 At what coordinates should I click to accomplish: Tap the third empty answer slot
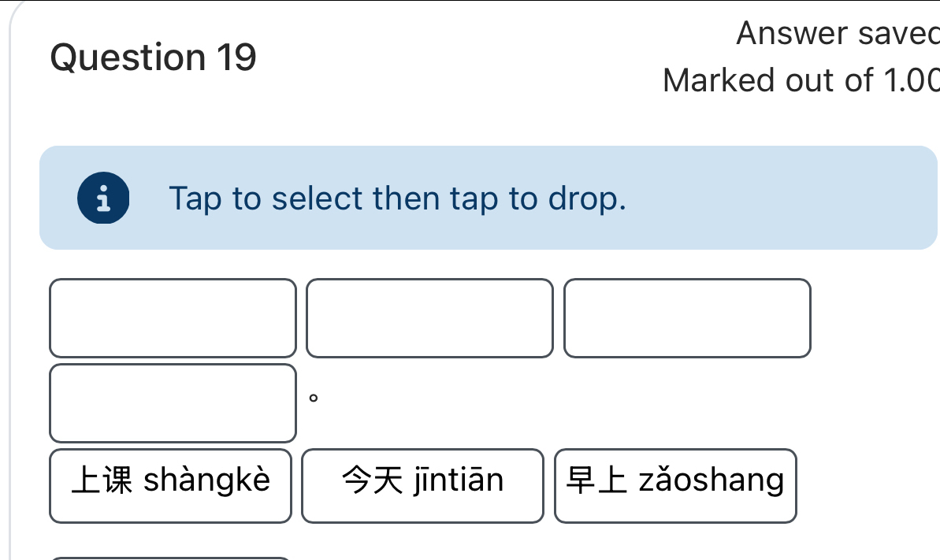tap(687, 318)
